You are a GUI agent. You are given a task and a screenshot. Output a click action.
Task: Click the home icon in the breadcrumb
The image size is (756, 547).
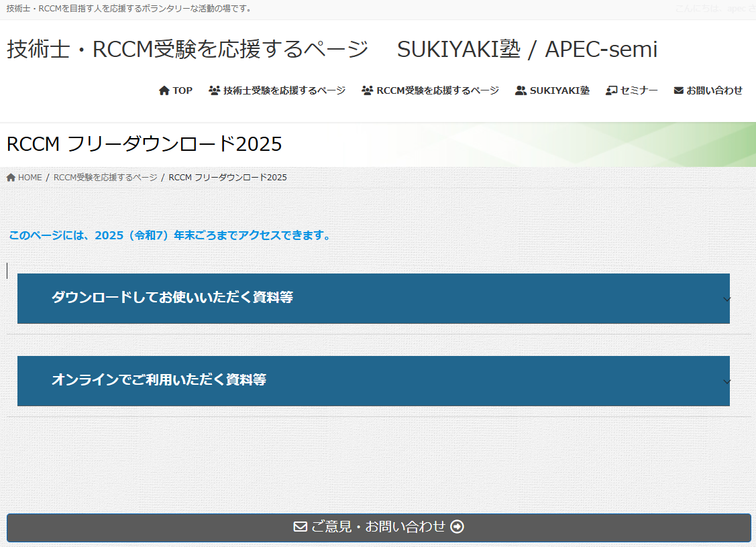point(9,177)
